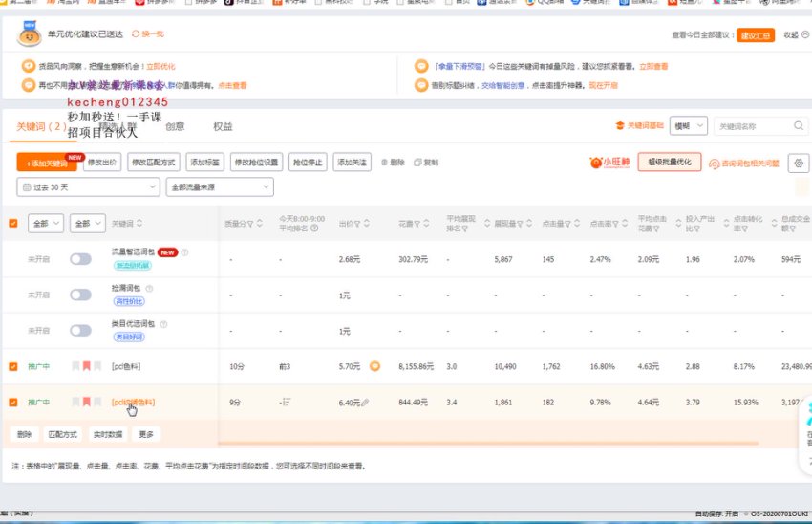Click the red bookmark flag on [pcl色料] row

(86, 365)
